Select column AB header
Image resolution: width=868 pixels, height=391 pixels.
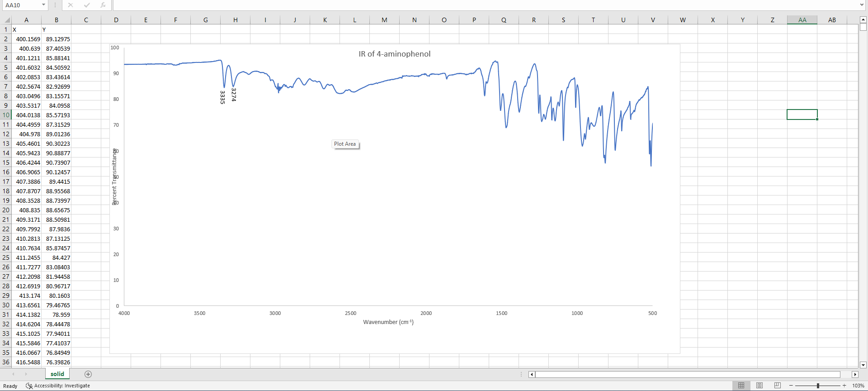[x=832, y=20]
